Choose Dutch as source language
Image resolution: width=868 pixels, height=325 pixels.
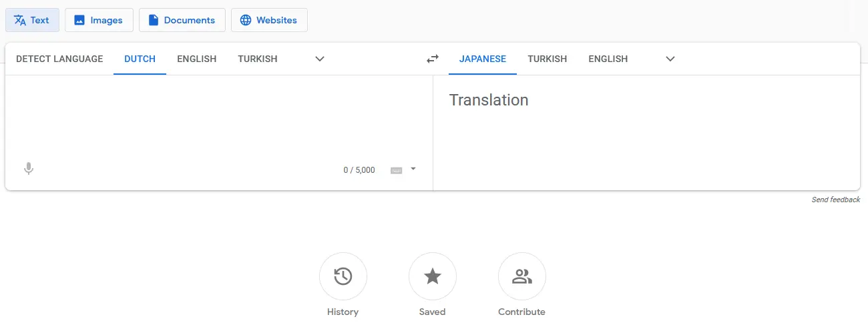[140, 59]
